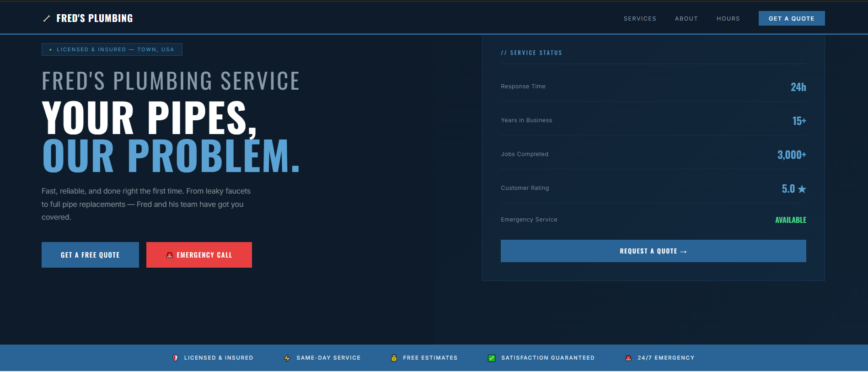
Task: Click the Licensed & Insured — Town, USA badge
Action: click(x=112, y=49)
